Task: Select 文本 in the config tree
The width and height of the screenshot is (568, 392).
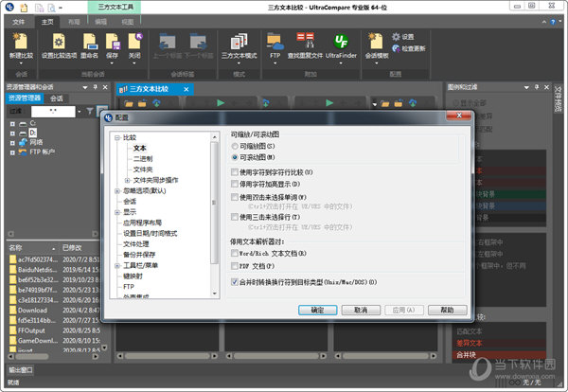Action: pos(140,148)
